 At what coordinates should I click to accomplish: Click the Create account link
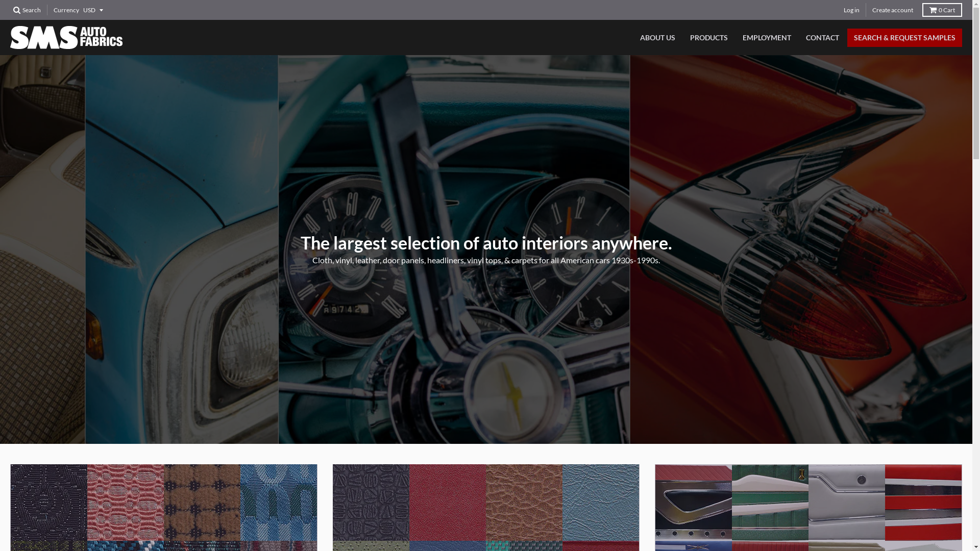point(892,10)
